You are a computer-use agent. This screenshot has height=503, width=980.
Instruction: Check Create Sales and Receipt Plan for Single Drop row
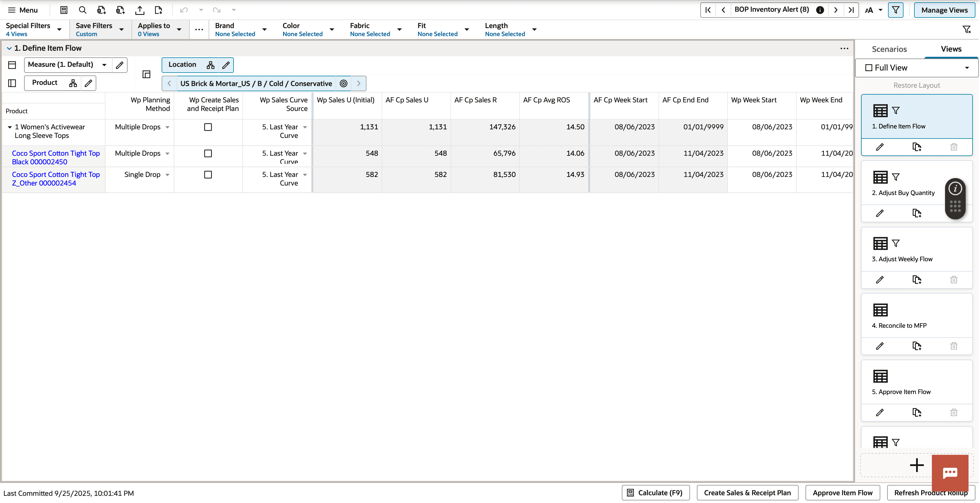click(208, 174)
